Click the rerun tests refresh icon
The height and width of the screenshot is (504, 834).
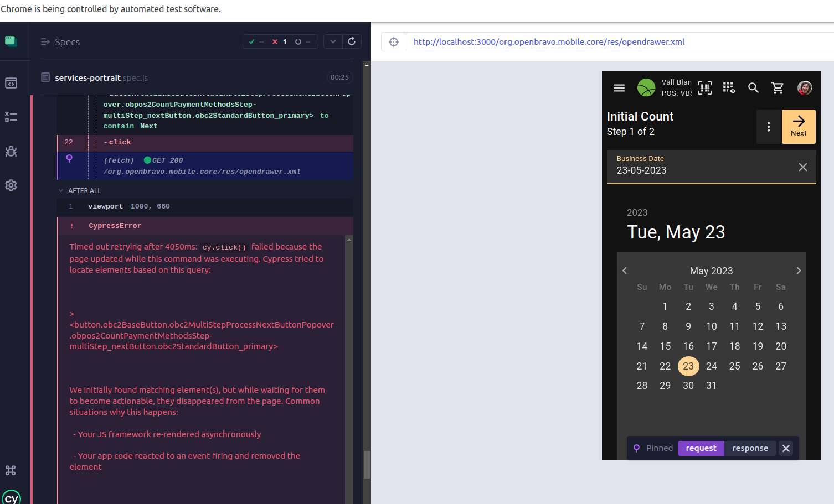click(x=352, y=41)
